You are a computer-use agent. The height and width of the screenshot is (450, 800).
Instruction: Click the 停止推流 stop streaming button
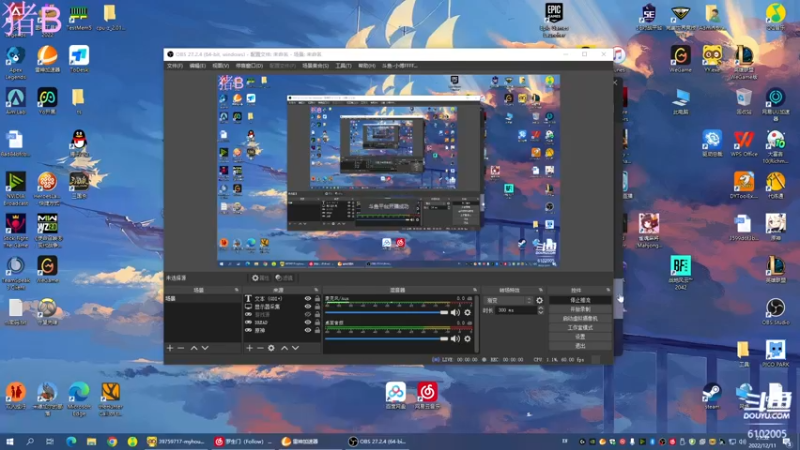(580, 300)
